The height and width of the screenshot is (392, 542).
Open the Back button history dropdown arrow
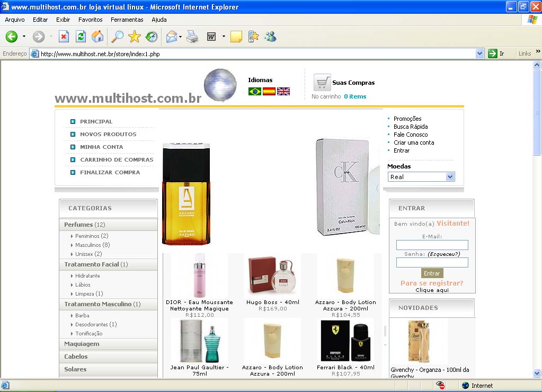24,37
